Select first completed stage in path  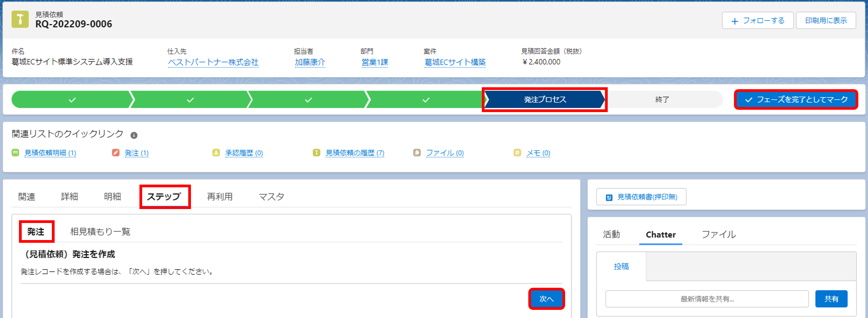[72, 100]
